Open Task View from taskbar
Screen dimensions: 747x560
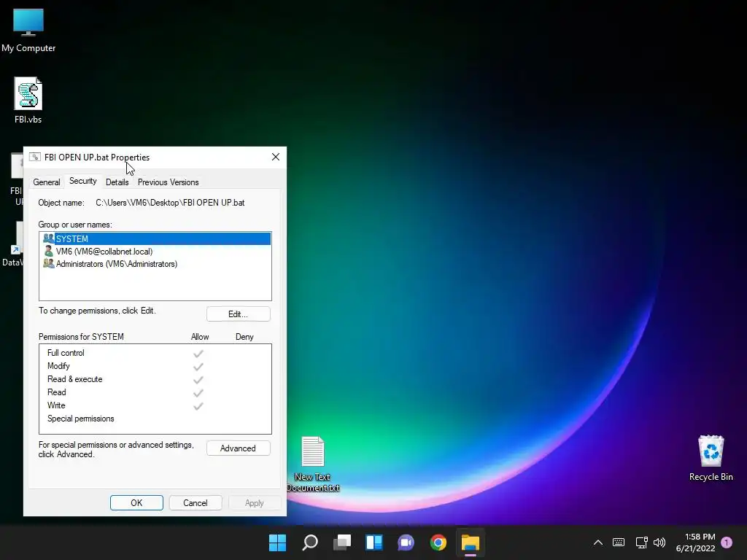click(342, 542)
